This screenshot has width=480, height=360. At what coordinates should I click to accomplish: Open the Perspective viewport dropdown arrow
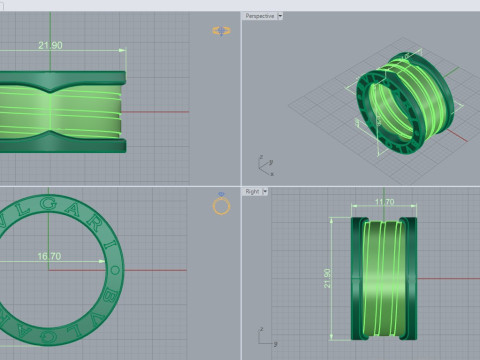click(x=280, y=16)
